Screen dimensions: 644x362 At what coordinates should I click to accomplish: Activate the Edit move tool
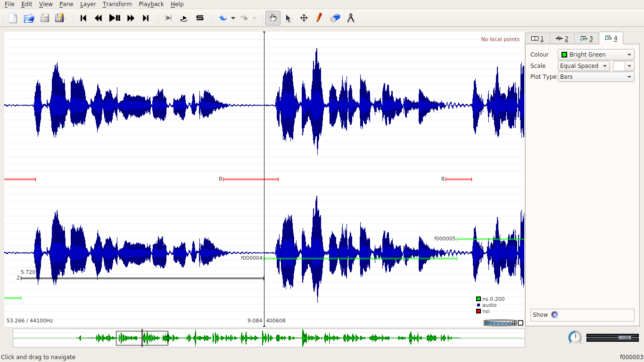(x=304, y=18)
